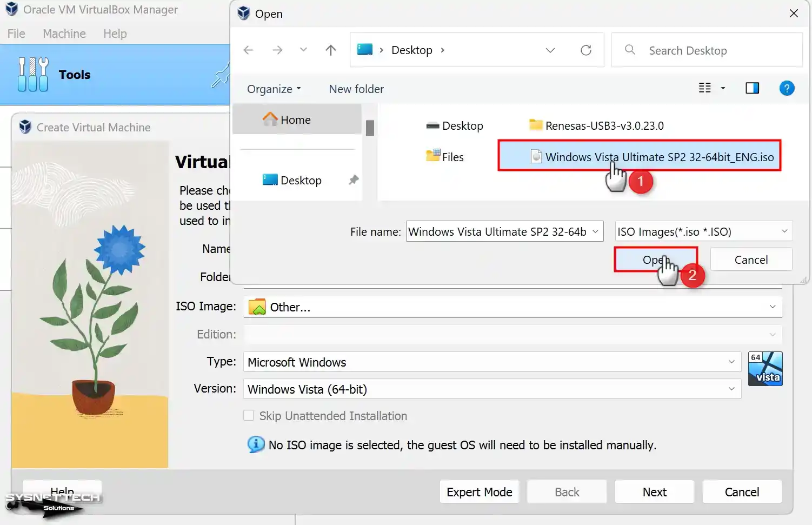Open Machine menu in VirtualBox Manager
This screenshot has width=812, height=525.
tap(64, 34)
